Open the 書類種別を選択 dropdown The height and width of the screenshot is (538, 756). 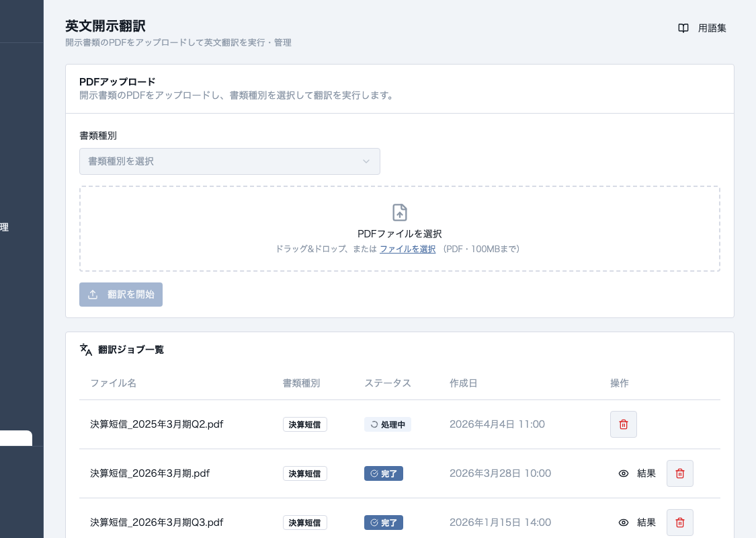pos(230,161)
